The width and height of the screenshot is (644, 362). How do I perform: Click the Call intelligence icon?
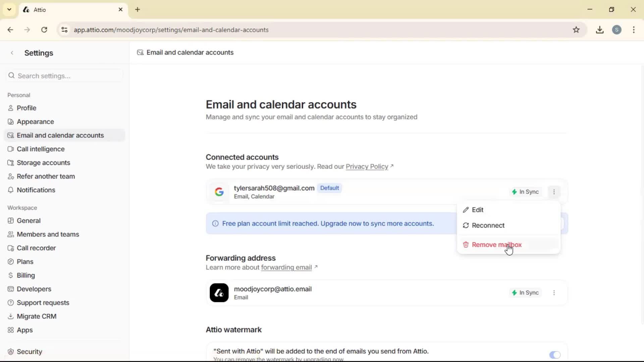tap(11, 149)
